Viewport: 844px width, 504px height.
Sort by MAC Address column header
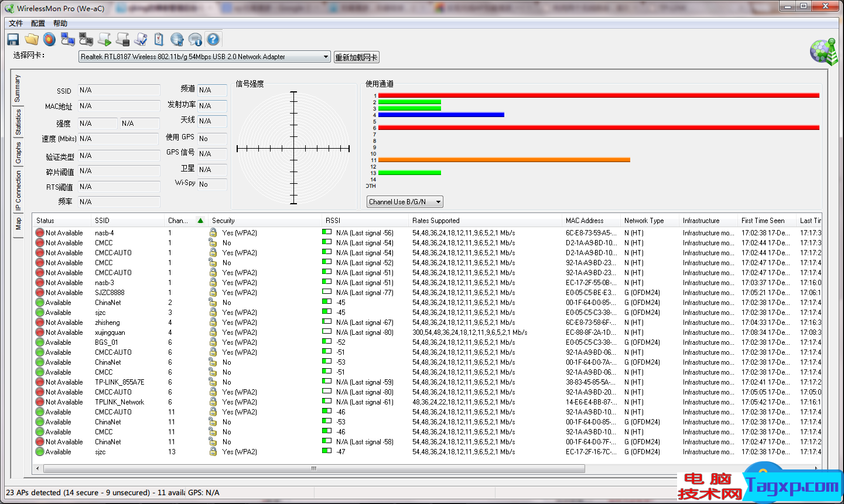click(x=592, y=221)
